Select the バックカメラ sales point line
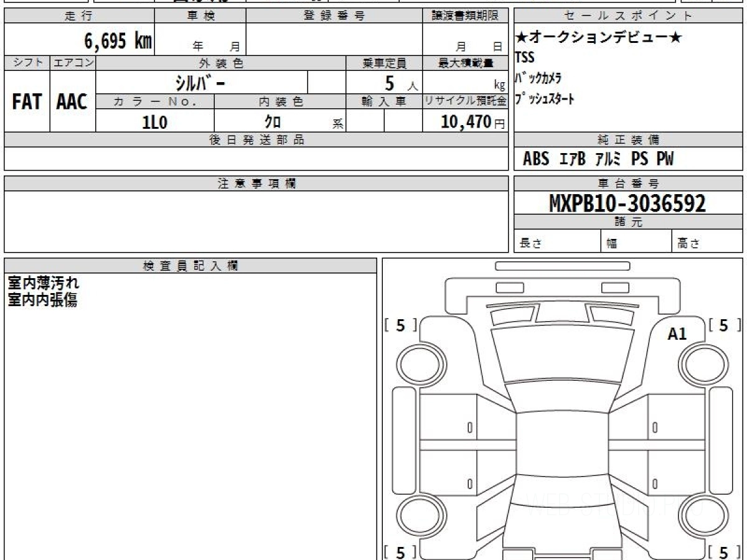 tap(538, 78)
